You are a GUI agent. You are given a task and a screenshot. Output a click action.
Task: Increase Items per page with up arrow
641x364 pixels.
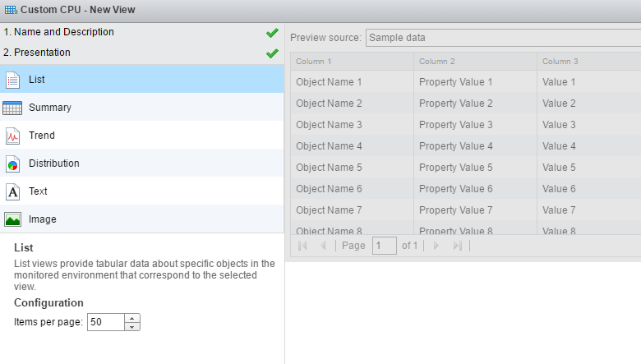pyautogui.click(x=132, y=318)
